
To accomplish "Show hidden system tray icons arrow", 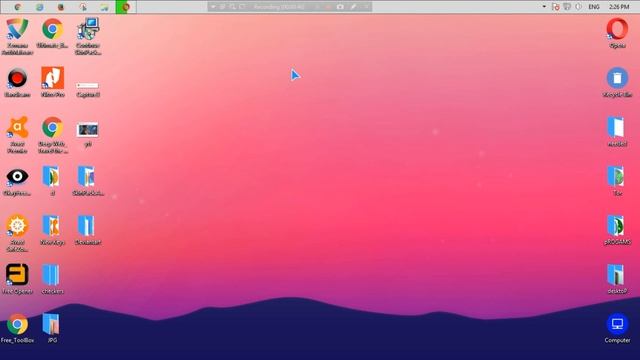I will pos(544,7).
